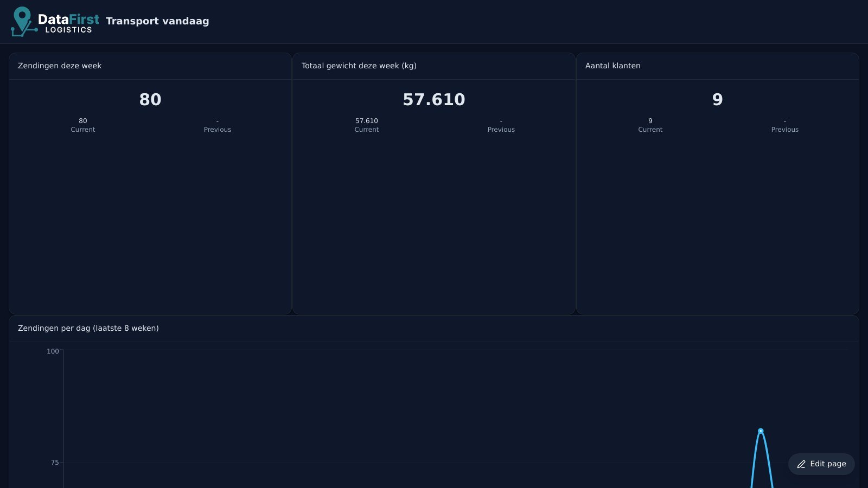Image resolution: width=868 pixels, height=488 pixels.
Task: Click the DataFirst Logistics logo
Action: (55, 22)
